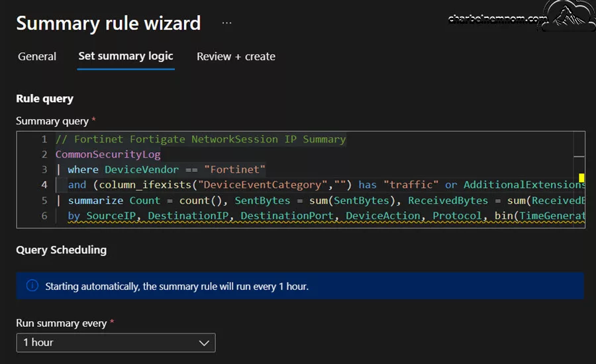This screenshot has width=596, height=364.
Task: Click the yellow warning marker in the editor ruler
Action: click(581, 177)
